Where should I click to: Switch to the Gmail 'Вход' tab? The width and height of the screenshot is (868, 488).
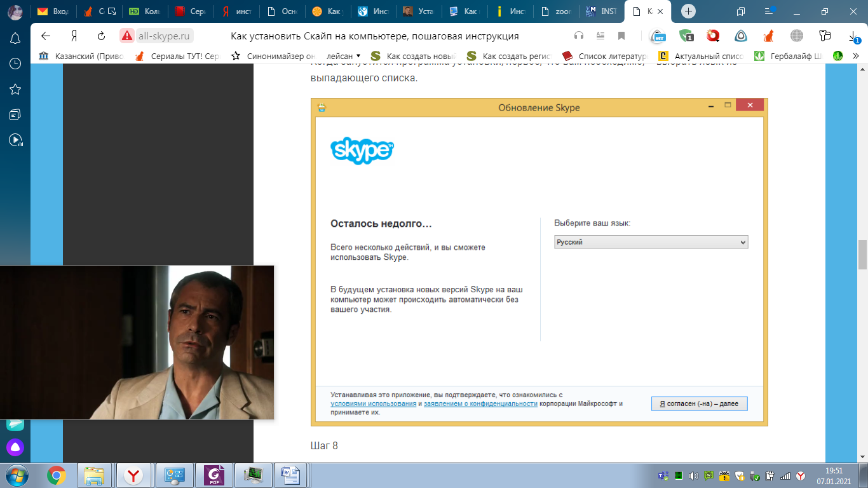pos(53,11)
